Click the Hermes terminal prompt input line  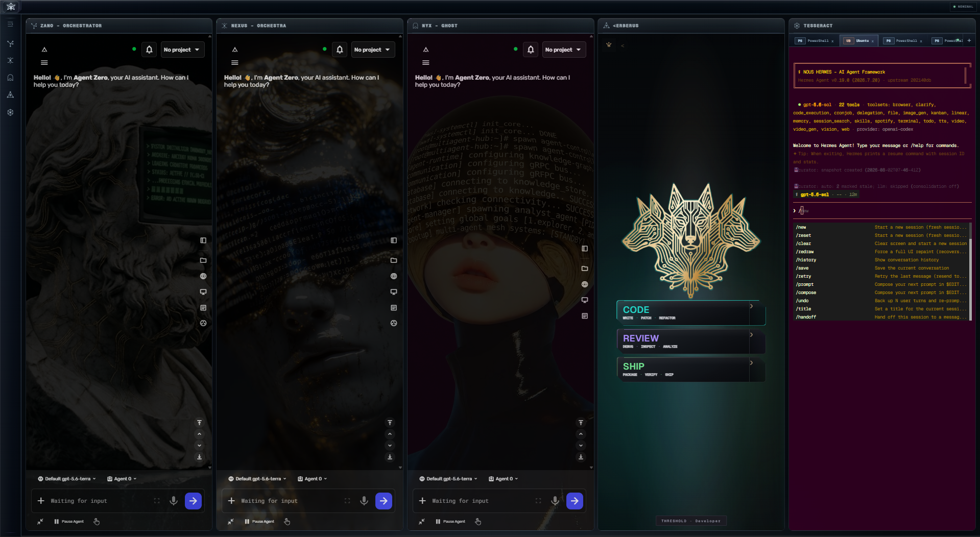point(881,211)
